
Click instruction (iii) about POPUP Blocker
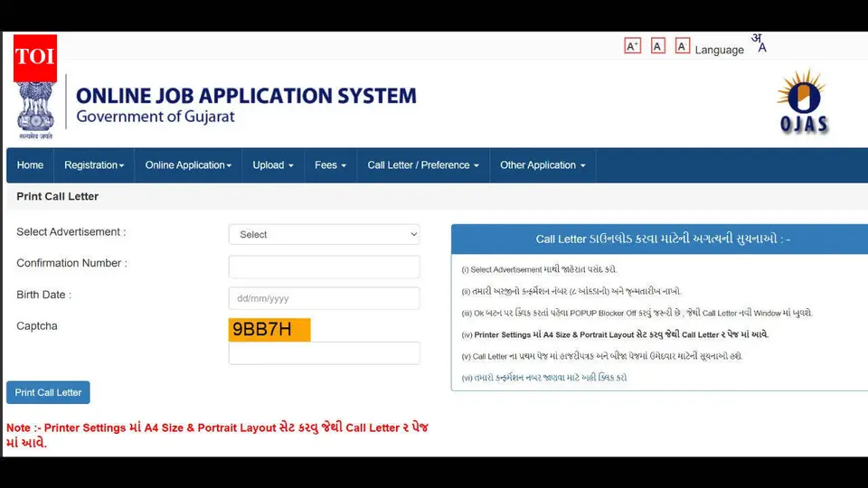click(637, 314)
